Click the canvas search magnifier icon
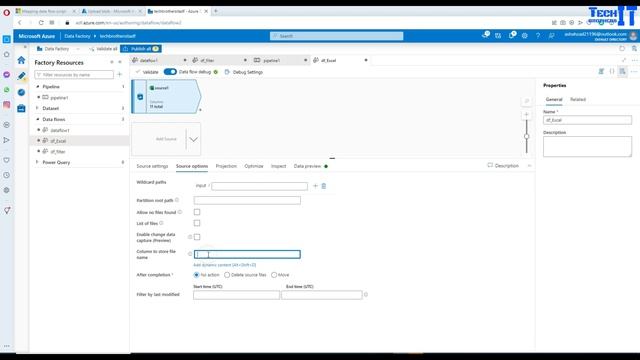 click(527, 101)
